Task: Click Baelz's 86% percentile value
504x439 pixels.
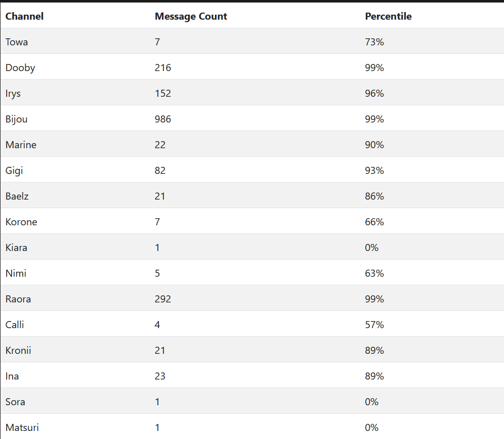Action: click(x=374, y=196)
